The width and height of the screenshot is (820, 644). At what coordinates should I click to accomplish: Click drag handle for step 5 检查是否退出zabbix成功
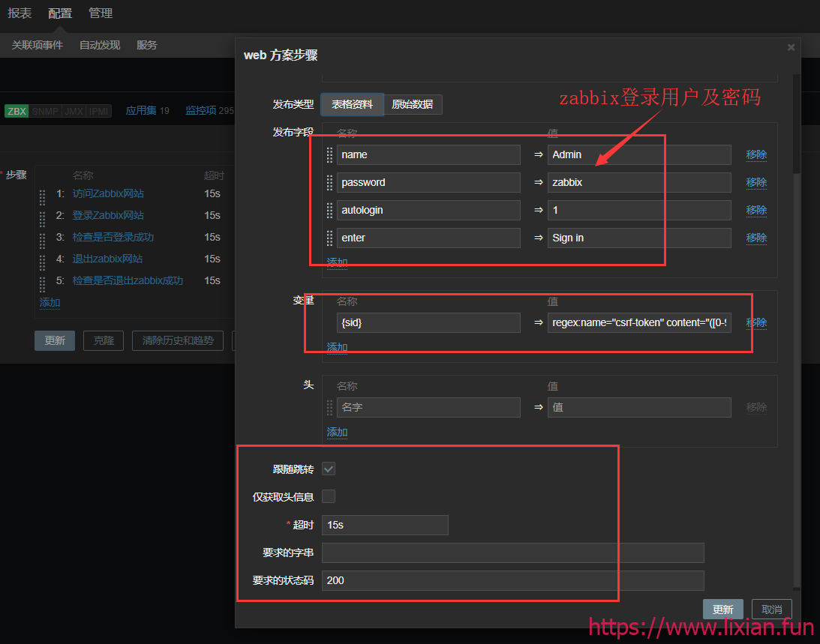pos(42,284)
